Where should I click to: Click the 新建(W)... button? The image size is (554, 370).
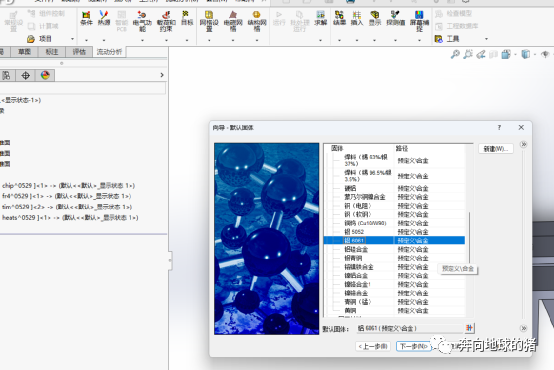(x=496, y=149)
